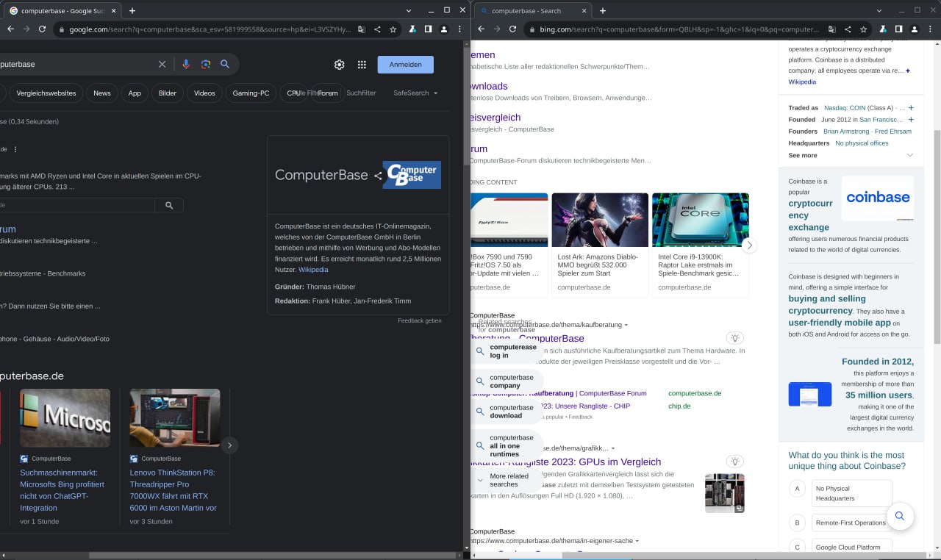941x560 pixels.
Task: Open the Brian Armstrong founder link
Action: coord(846,132)
